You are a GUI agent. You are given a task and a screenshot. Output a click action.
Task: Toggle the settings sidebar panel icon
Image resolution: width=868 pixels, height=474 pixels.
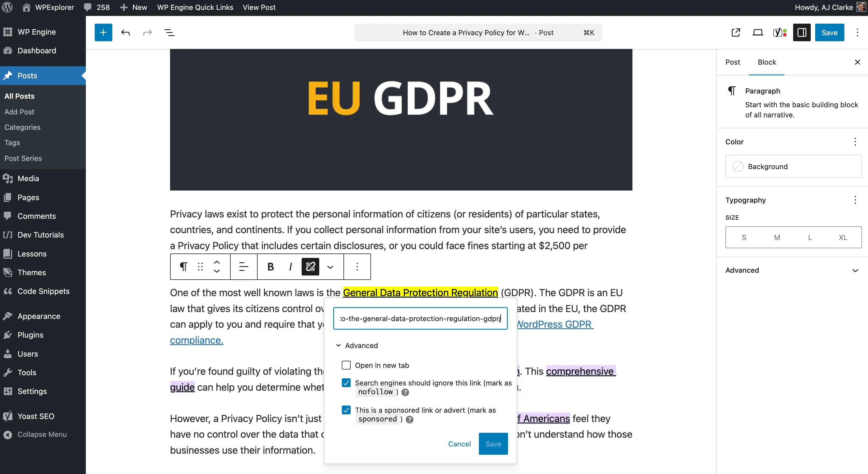point(802,32)
